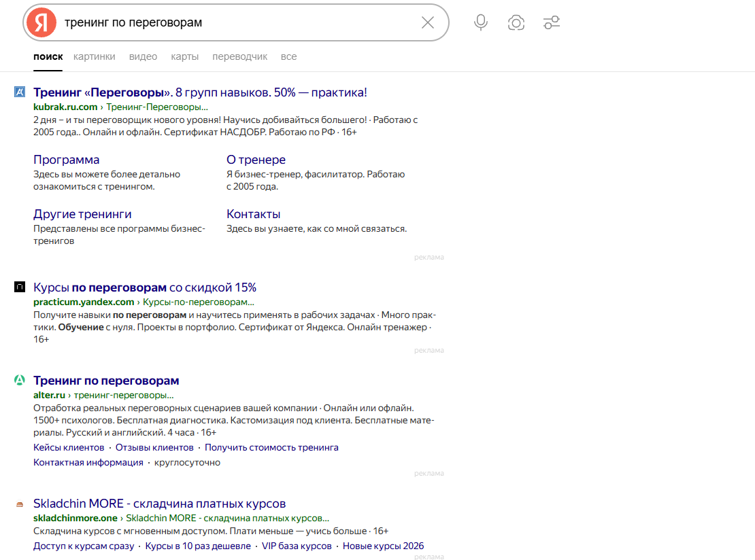755x560 pixels.
Task: Open Курсы в 10 раз дешевле link
Action: click(198, 546)
